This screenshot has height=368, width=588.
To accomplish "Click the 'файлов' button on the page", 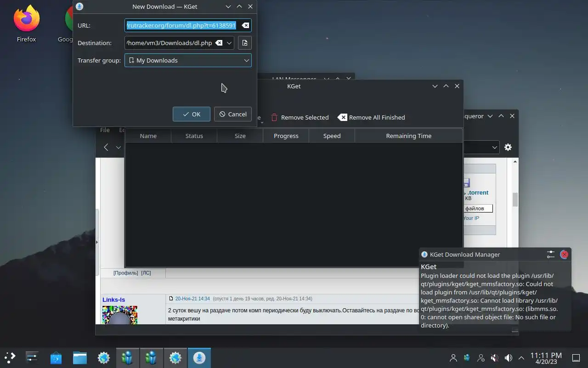I will point(478,208).
